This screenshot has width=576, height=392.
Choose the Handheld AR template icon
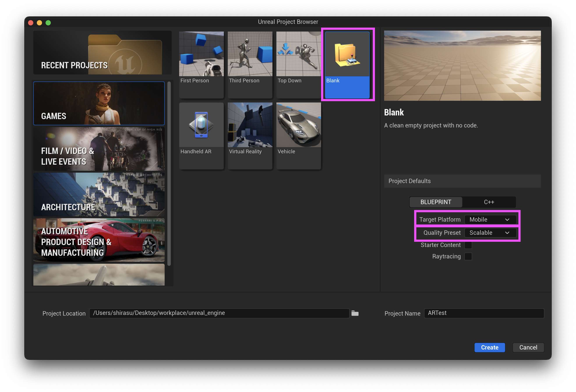201,125
